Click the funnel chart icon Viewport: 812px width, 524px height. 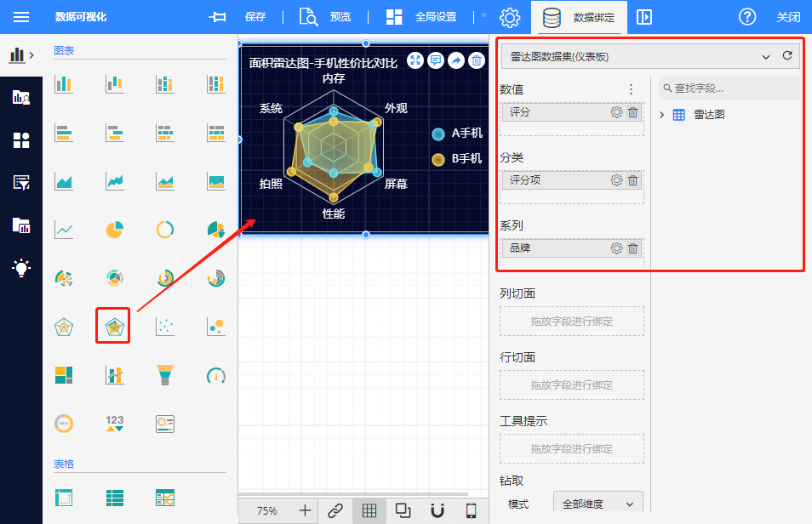pos(165,374)
